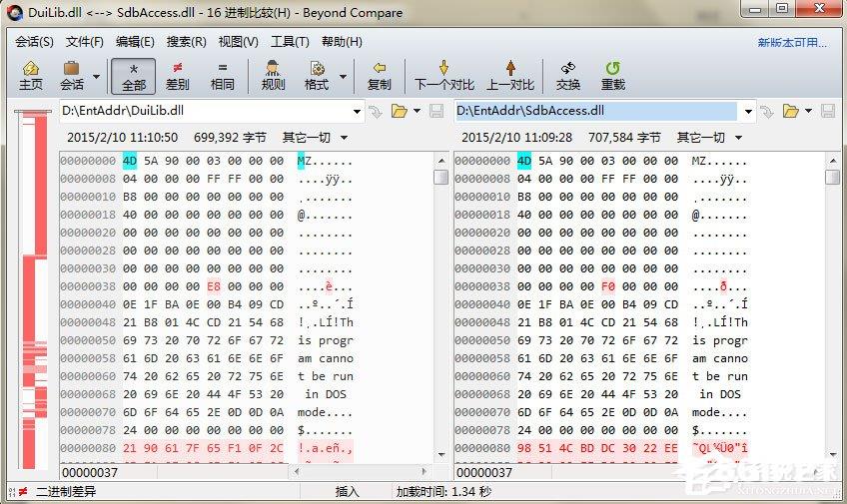
Task: Click left pane scroll-up arrow
Action: click(x=440, y=161)
